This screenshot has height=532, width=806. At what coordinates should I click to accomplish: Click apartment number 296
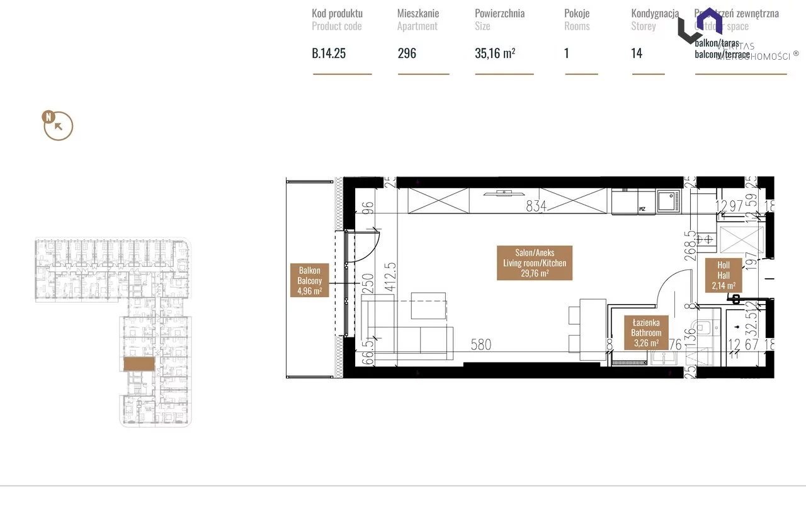tap(407, 53)
